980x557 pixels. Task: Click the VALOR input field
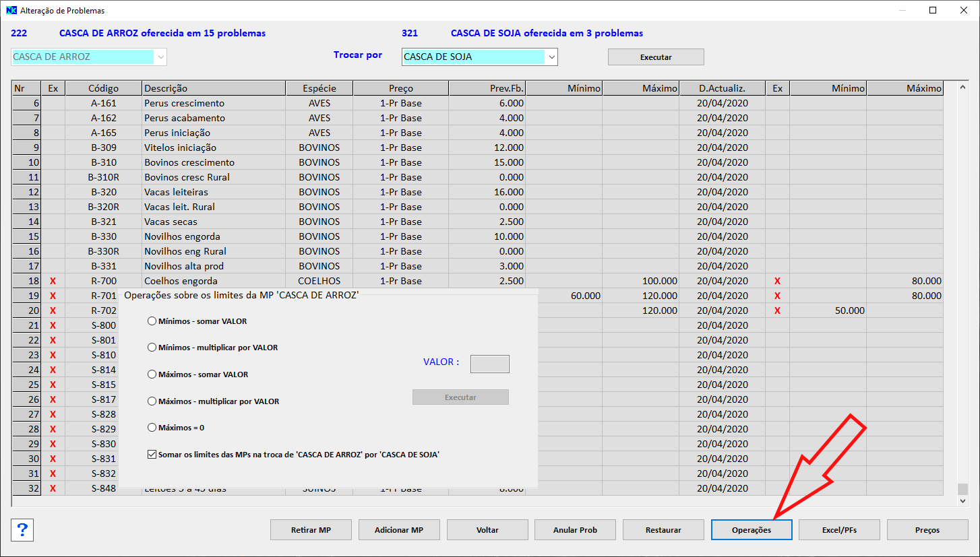tap(489, 364)
